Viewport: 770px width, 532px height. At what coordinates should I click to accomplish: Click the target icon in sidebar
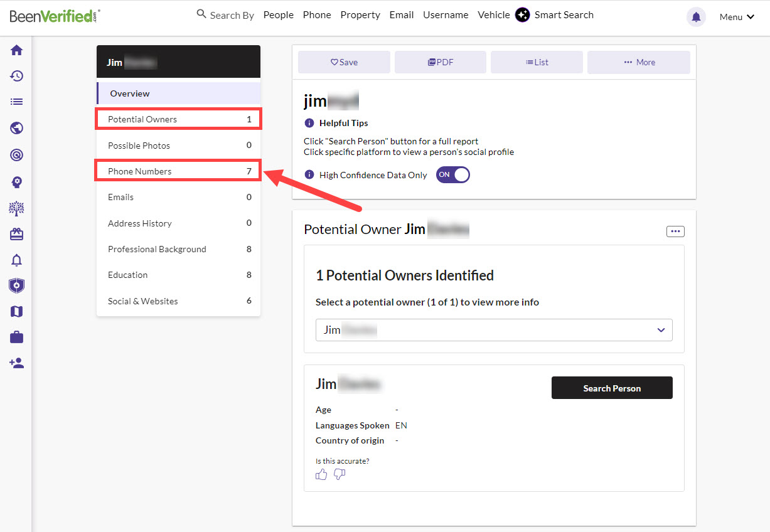[x=17, y=154]
